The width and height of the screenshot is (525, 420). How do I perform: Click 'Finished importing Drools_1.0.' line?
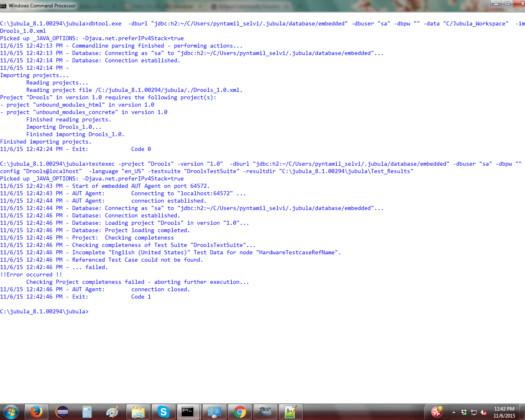[75, 135]
